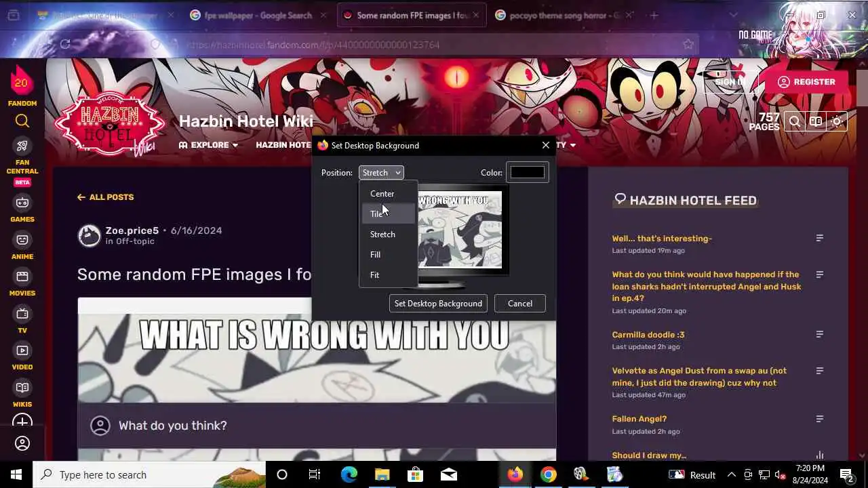Click the poll icon beside 'Should I draw my...'

[x=819, y=455]
